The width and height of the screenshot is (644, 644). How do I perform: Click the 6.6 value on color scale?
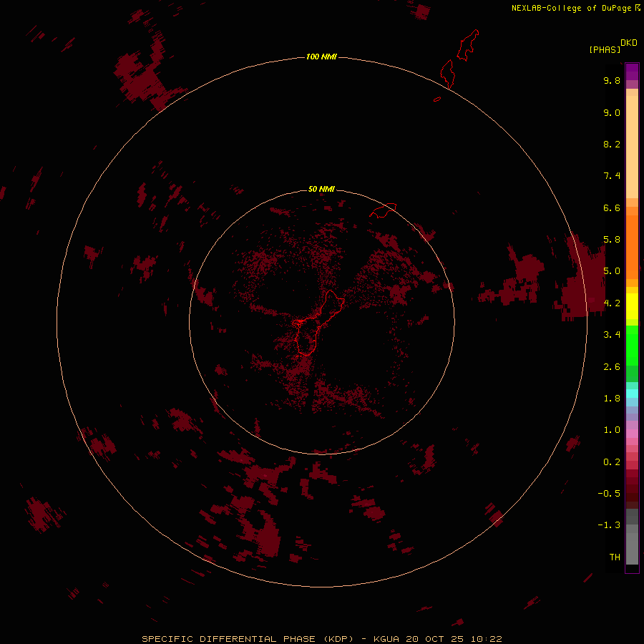(612, 208)
